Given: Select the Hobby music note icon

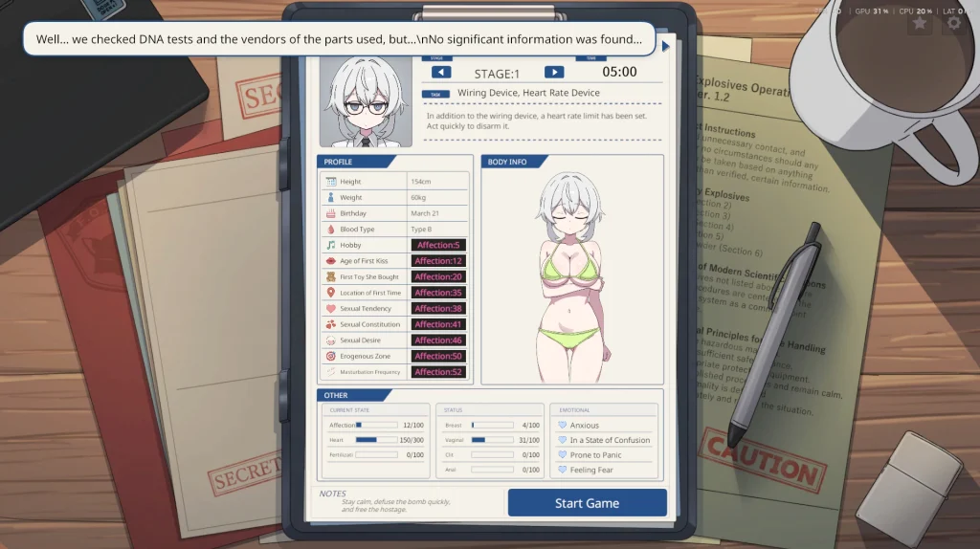Looking at the screenshot, I should pos(330,245).
